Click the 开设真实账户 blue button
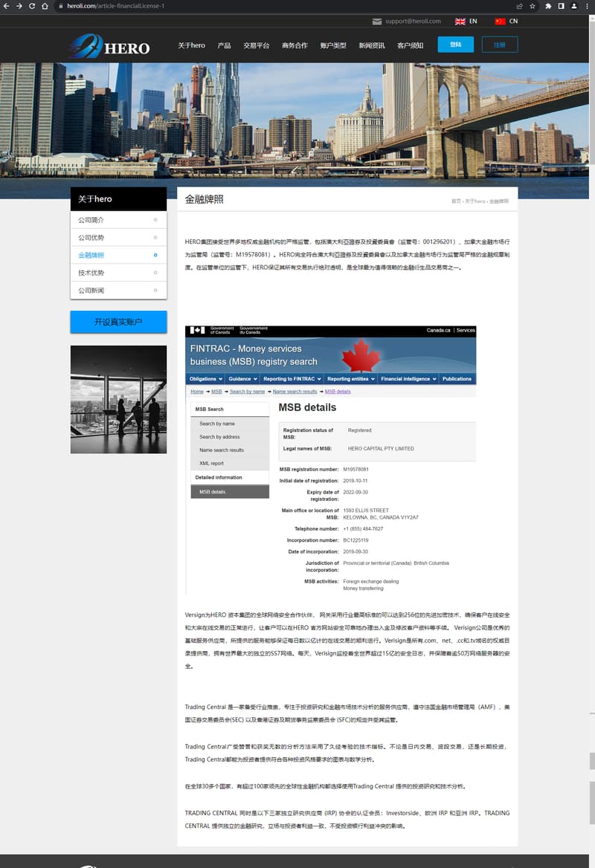 pos(118,322)
